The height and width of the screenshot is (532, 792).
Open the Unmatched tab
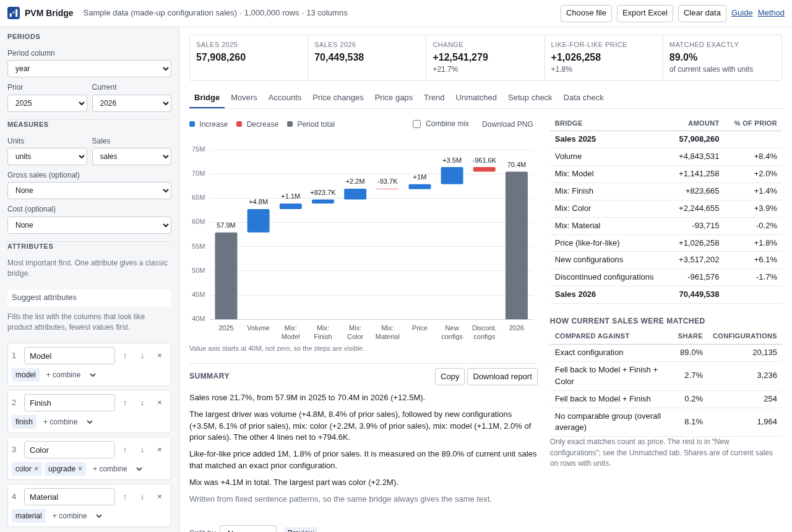(476, 98)
